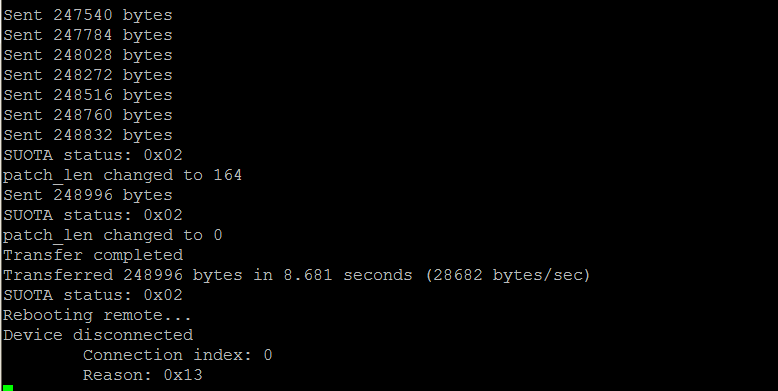Image resolution: width=778 pixels, height=391 pixels.
Task: Click the green terminal cursor block
Action: pyautogui.click(x=8, y=388)
